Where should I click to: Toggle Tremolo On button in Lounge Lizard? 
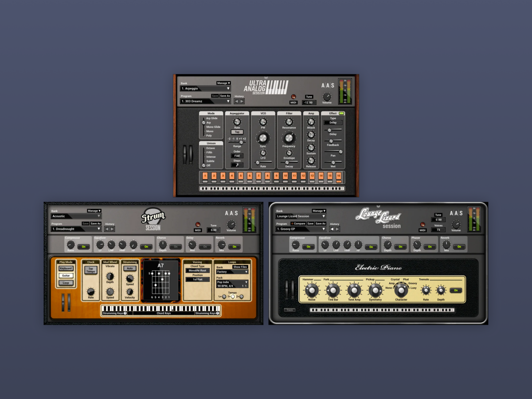tap(455, 290)
